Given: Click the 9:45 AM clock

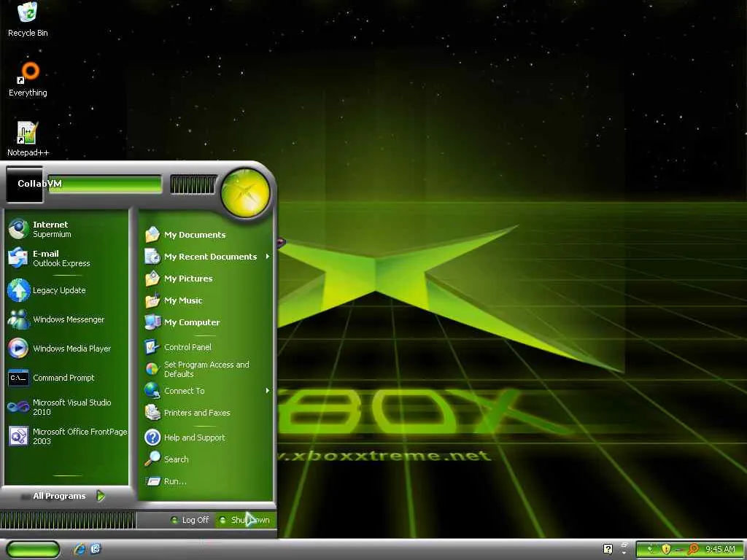Looking at the screenshot, I should click(x=720, y=549).
